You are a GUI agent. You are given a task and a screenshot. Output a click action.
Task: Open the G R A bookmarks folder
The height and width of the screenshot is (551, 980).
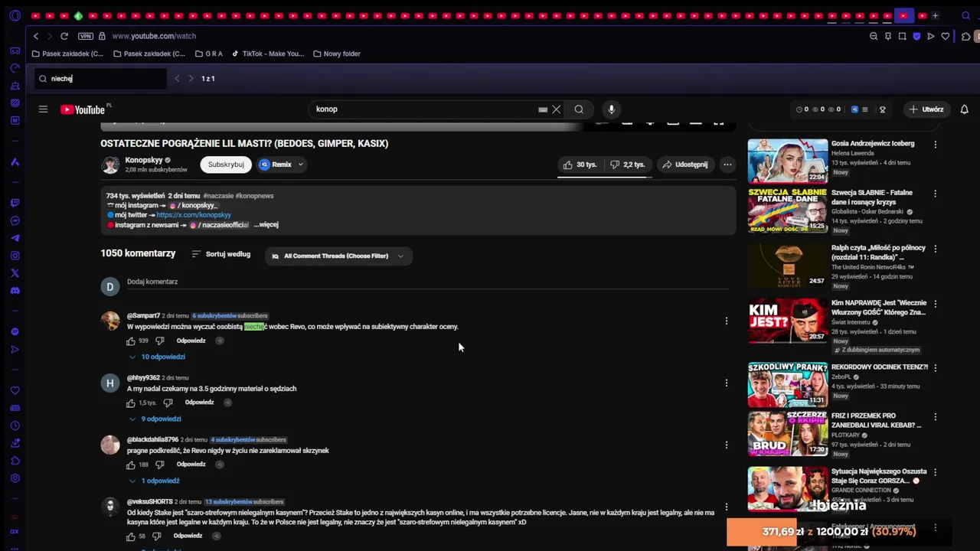209,54
